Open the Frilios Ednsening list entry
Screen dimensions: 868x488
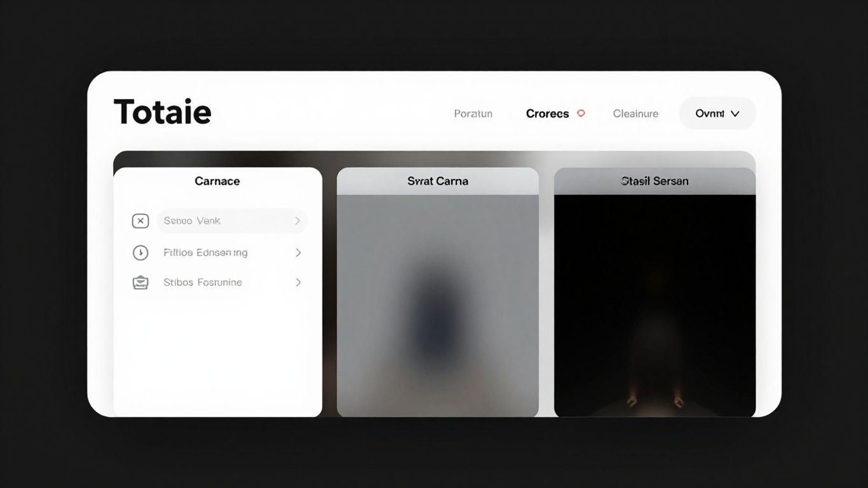[205, 253]
